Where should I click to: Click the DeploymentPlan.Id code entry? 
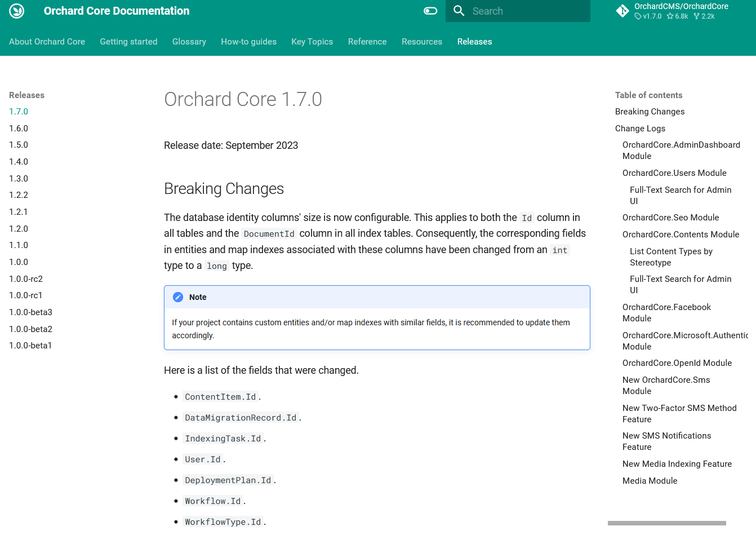228,480
